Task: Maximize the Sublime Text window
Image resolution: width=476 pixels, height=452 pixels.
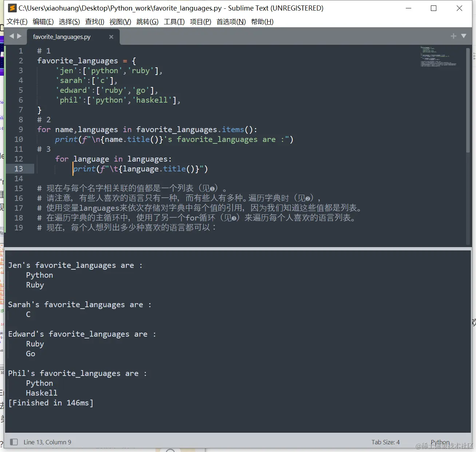Action: [433, 8]
